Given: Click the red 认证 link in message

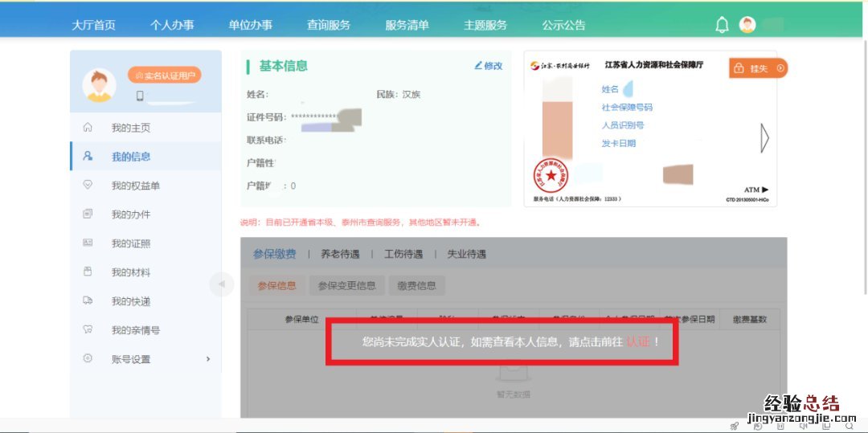Looking at the screenshot, I should (637, 341).
